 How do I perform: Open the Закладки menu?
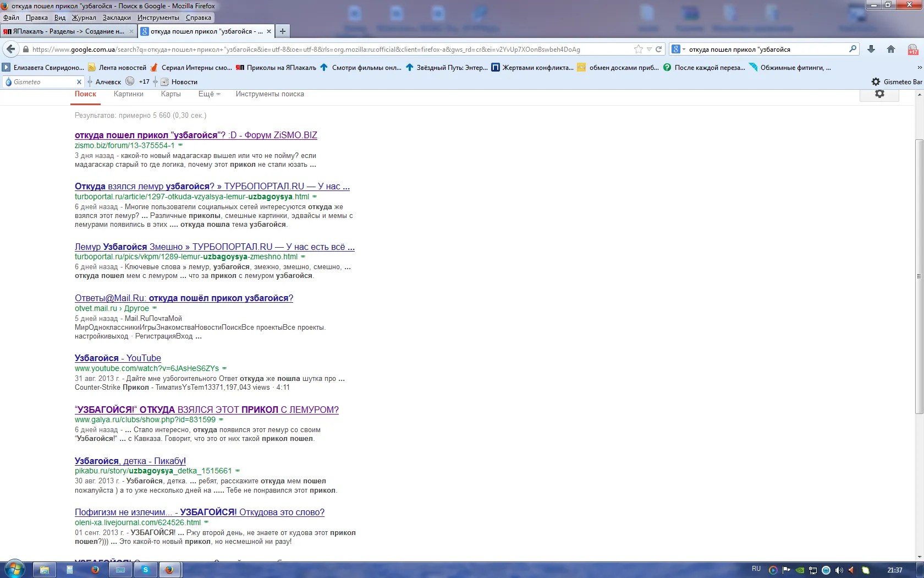(117, 18)
